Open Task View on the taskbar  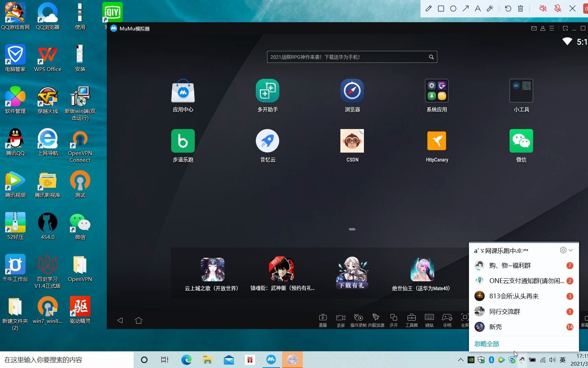point(165,360)
